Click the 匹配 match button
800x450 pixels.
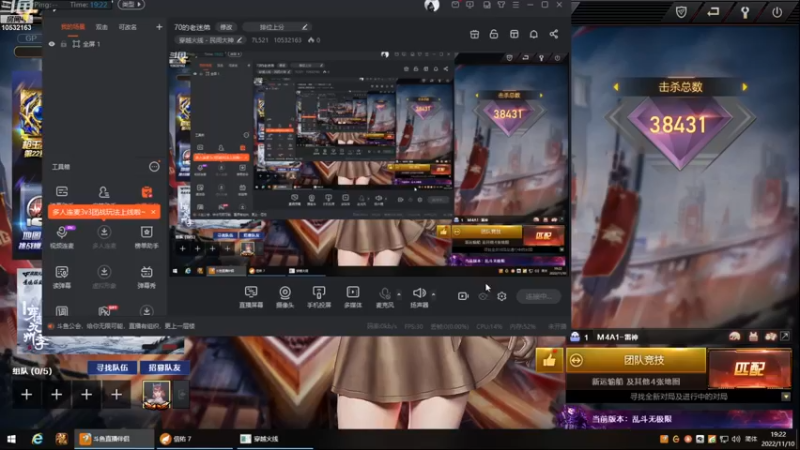coord(749,368)
